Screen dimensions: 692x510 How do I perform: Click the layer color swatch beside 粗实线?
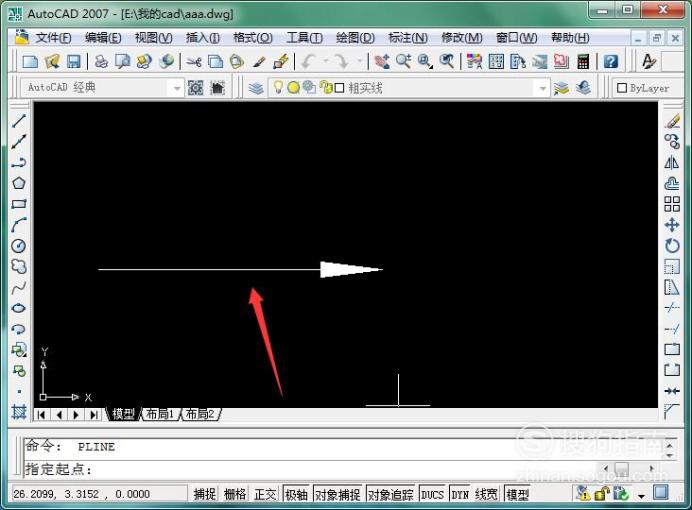(339, 88)
